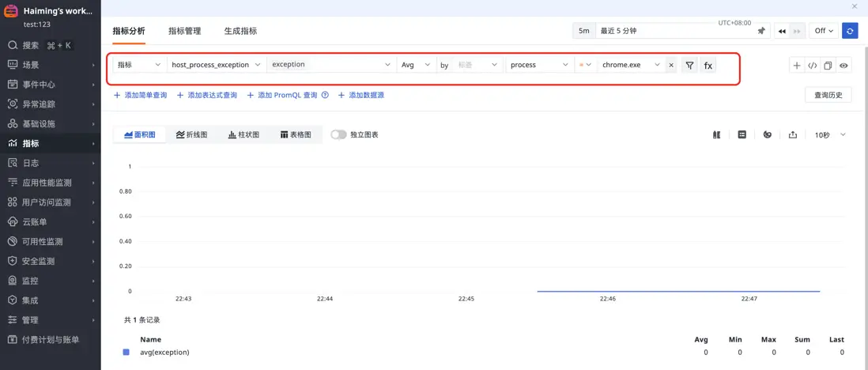This screenshot has width=868, height=370.
Task: Click the export chart icon
Action: 792,135
